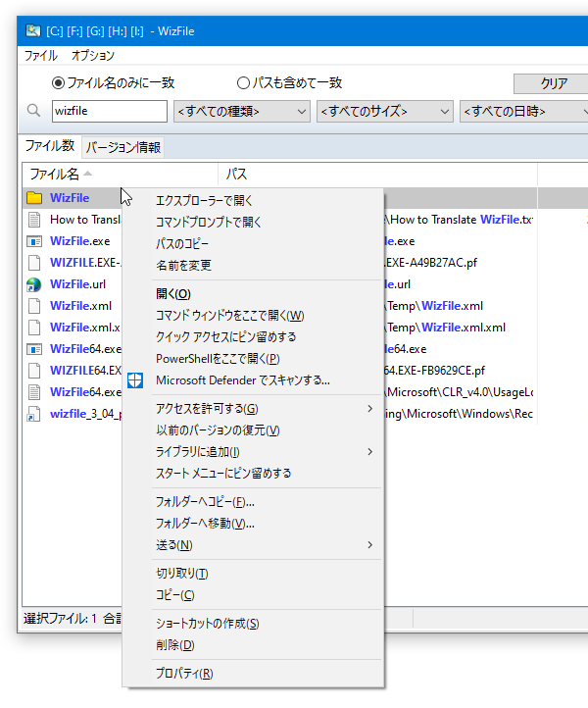Choose コマンドプロンプトで開く from context menu
The width and height of the screenshot is (588, 708).
click(x=253, y=223)
